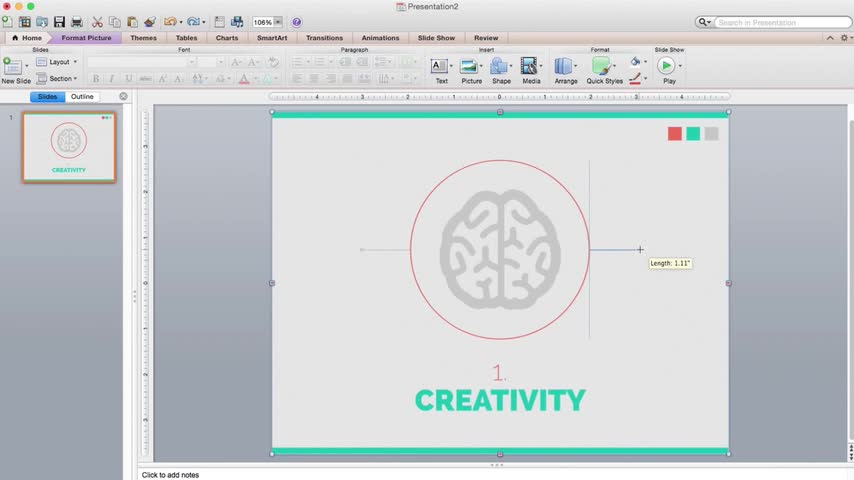Toggle Strikethrough formatting
Image resolution: width=854 pixels, height=480 pixels.
click(x=145, y=79)
